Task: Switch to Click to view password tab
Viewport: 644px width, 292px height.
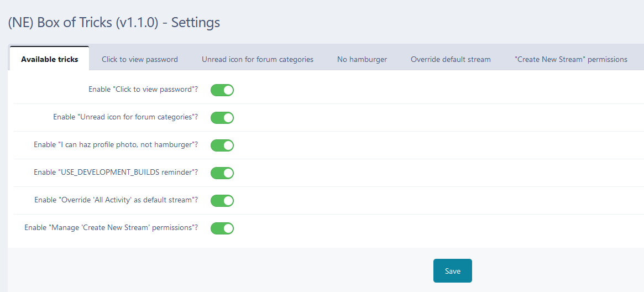Action: pyautogui.click(x=140, y=59)
